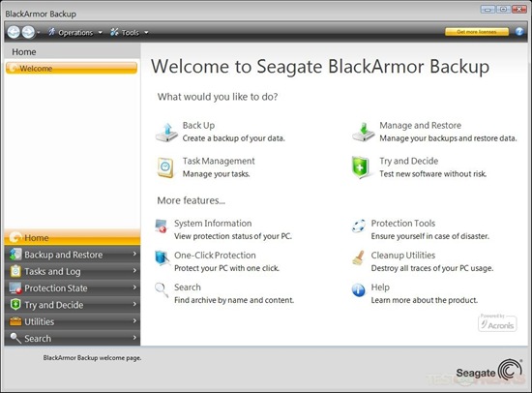Viewport: 532px width, 393px height.
Task: Open the Protection Tools link
Action: pyautogui.click(x=403, y=224)
